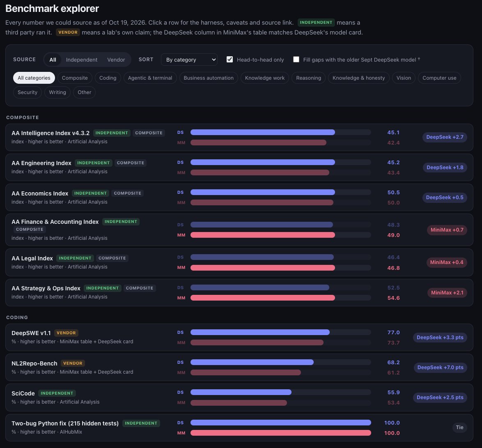Open the SciCode benchmark row details
This screenshot has width=482, height=448.
click(x=239, y=397)
